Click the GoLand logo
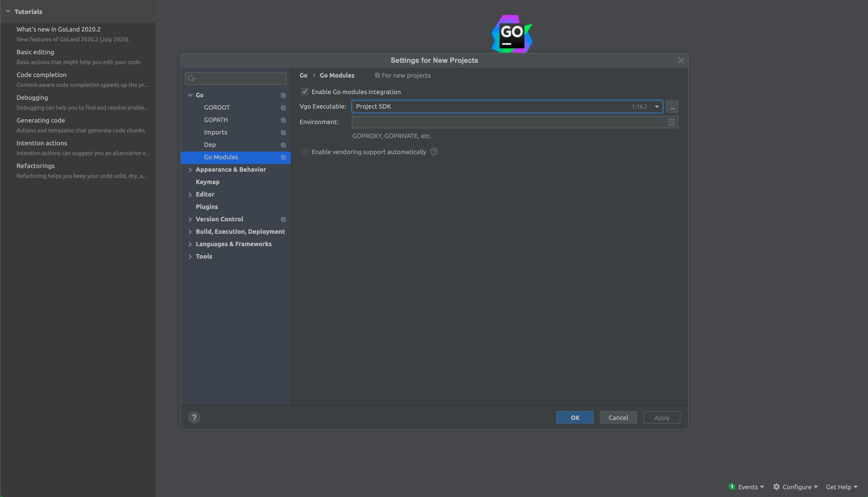The height and width of the screenshot is (497, 868). (512, 34)
